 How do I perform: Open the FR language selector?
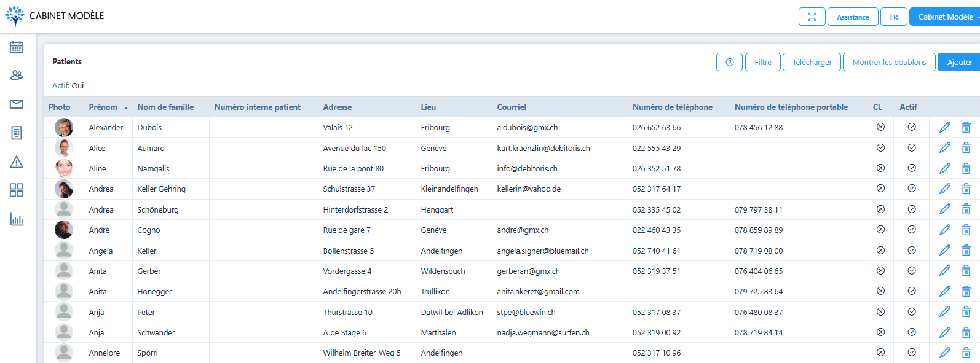coord(894,17)
